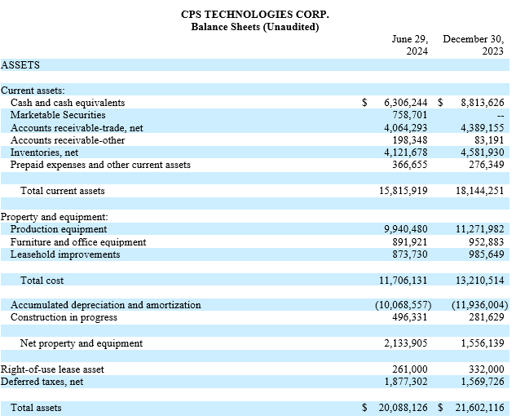Click leasehold improvements value 873,730

pyautogui.click(x=410, y=254)
